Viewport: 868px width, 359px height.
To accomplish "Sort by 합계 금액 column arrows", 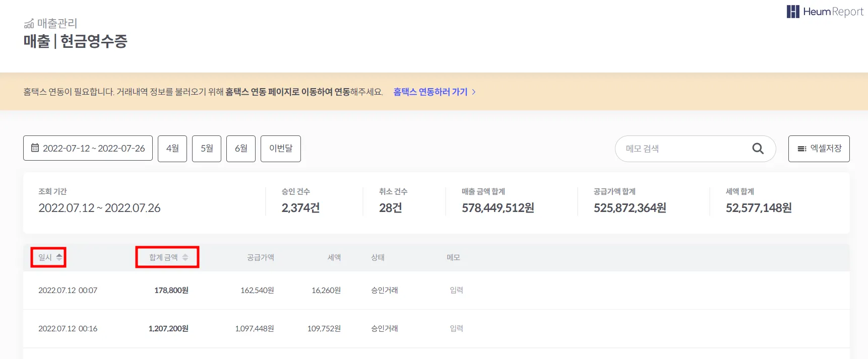I will tap(185, 257).
